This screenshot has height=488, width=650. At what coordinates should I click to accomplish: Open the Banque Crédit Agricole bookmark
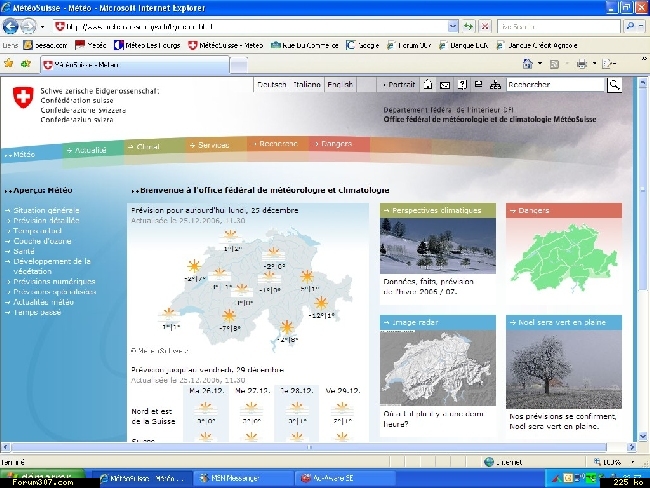click(x=537, y=45)
